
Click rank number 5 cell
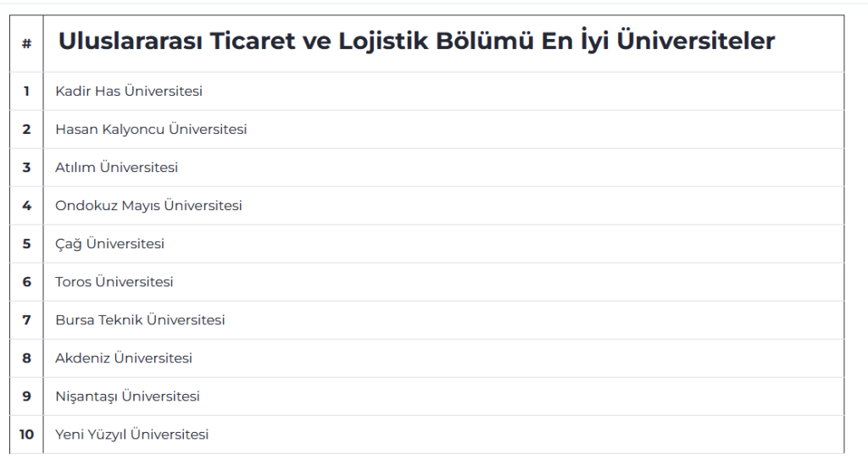coord(26,244)
